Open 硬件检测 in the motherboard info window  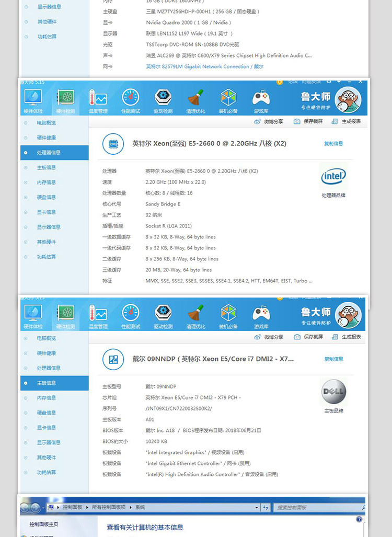(66, 316)
